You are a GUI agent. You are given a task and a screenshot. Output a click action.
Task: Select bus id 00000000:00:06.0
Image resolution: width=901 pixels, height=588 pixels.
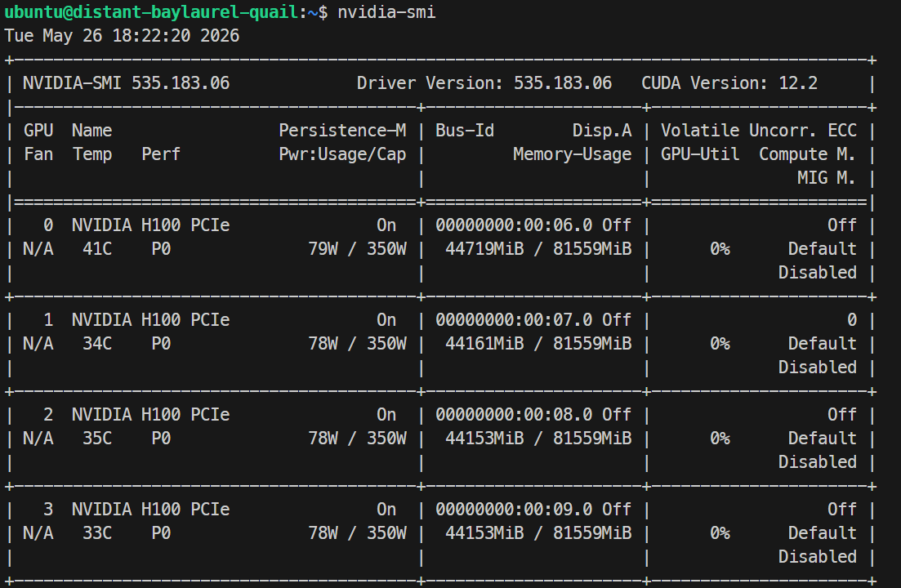[514, 225]
